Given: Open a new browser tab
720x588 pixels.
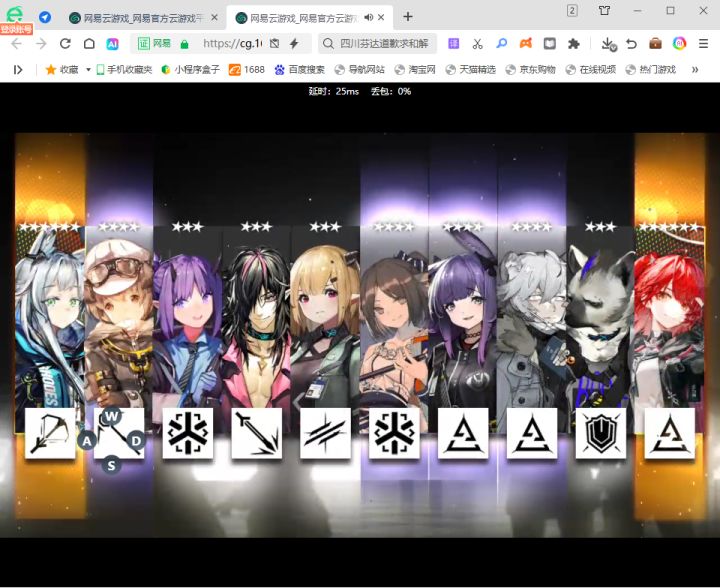Looking at the screenshot, I should [407, 17].
